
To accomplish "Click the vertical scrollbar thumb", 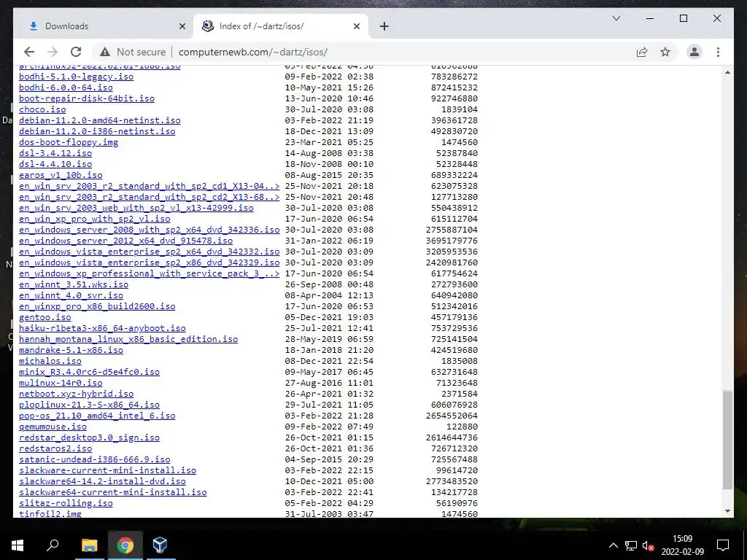I will 727,440.
